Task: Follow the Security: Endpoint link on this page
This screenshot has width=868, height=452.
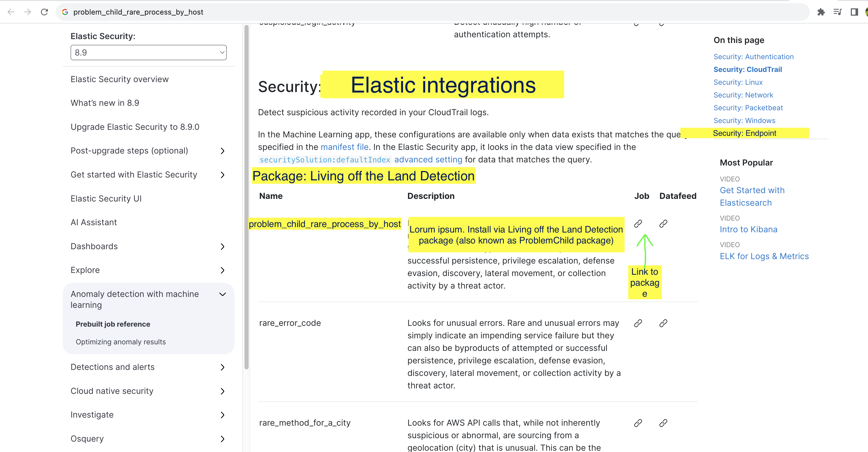Action: point(744,133)
